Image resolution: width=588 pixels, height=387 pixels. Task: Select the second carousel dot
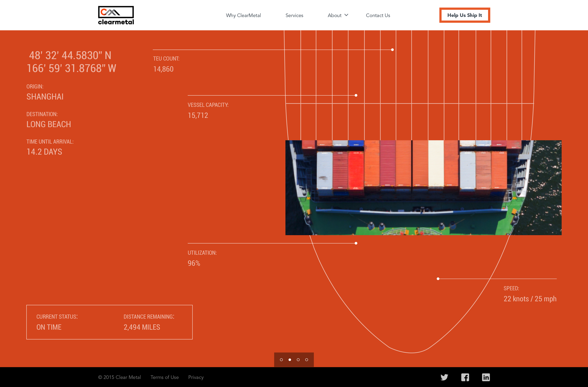[x=290, y=359]
